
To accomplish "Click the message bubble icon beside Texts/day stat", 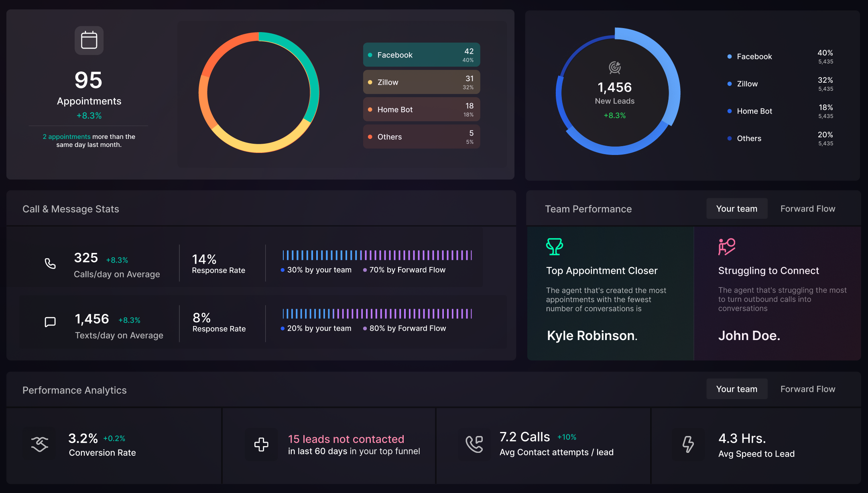I will pos(50,322).
